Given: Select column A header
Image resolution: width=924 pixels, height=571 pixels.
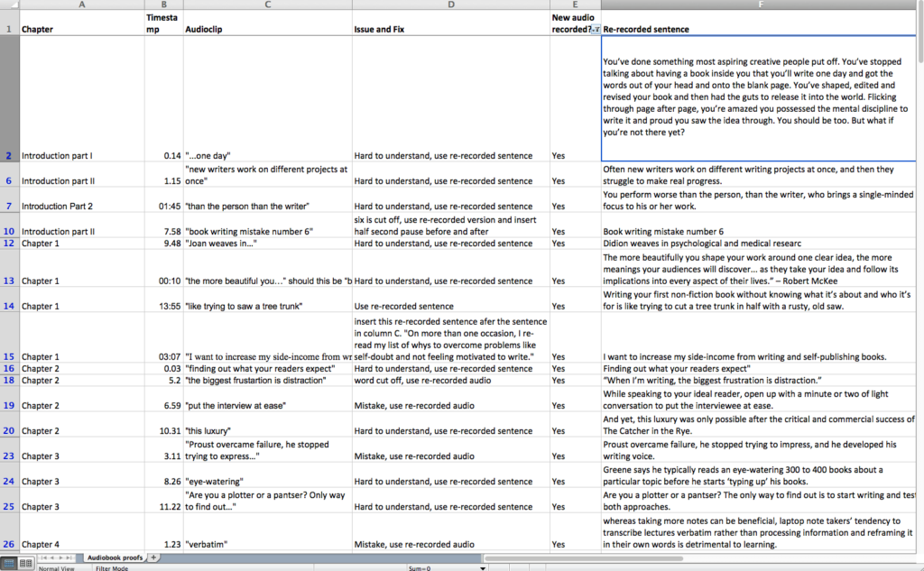Looking at the screenshot, I should [81, 5].
